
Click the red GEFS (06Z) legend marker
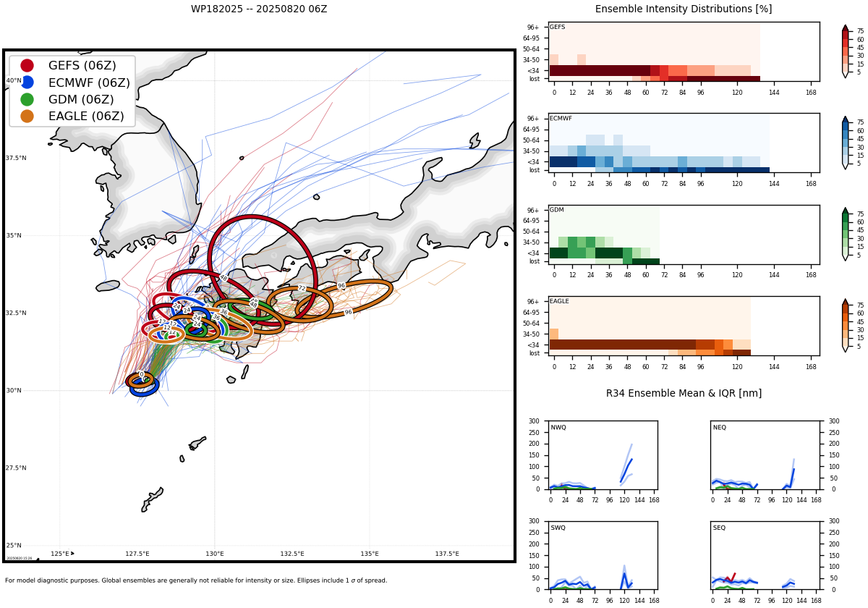coord(27,65)
